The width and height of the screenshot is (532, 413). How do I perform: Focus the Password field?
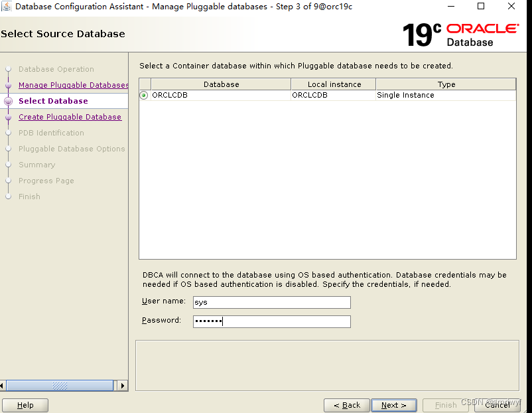(x=272, y=321)
